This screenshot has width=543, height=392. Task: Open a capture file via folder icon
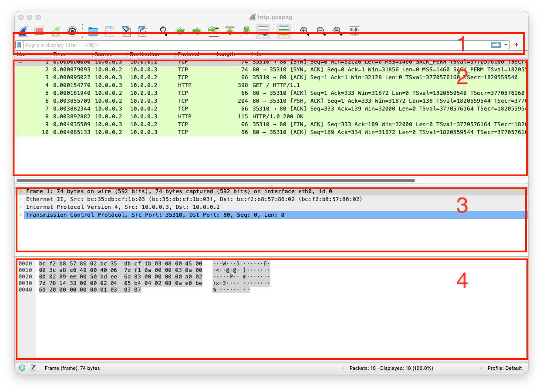[93, 31]
